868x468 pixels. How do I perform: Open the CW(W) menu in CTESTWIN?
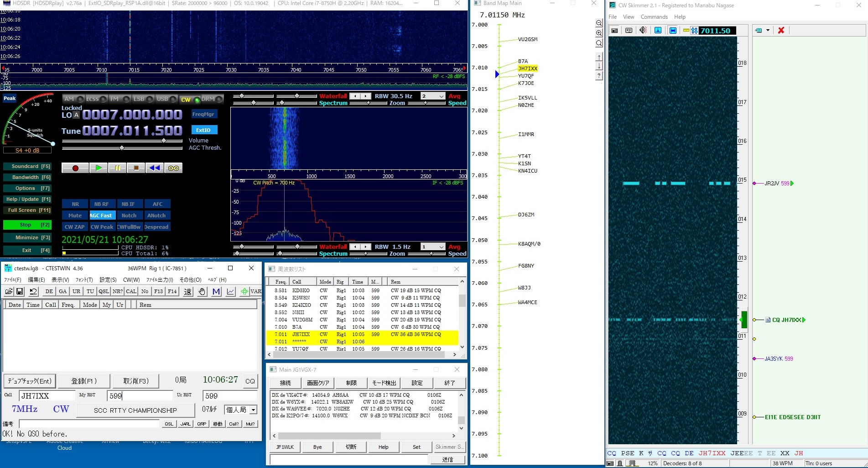131,280
